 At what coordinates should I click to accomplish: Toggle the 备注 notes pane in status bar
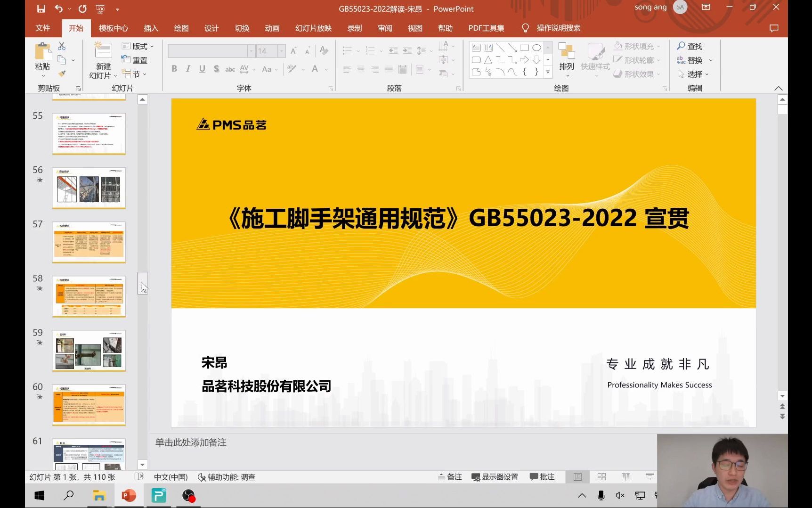tap(450, 477)
